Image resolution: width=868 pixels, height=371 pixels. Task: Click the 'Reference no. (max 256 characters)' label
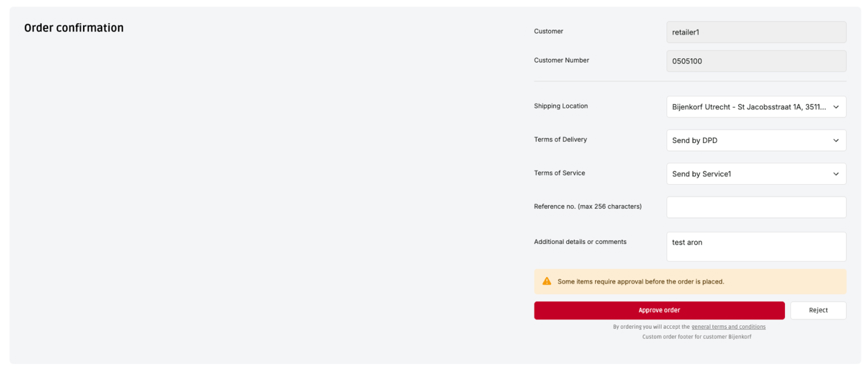[x=588, y=207]
